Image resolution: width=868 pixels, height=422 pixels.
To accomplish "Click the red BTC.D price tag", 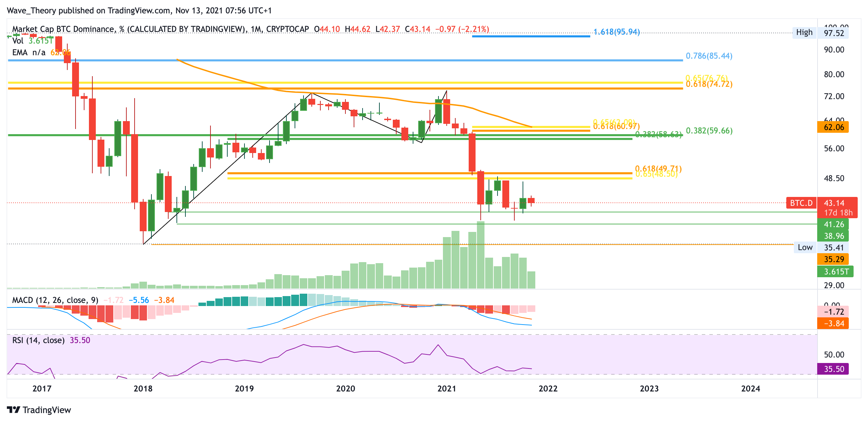I will [801, 203].
